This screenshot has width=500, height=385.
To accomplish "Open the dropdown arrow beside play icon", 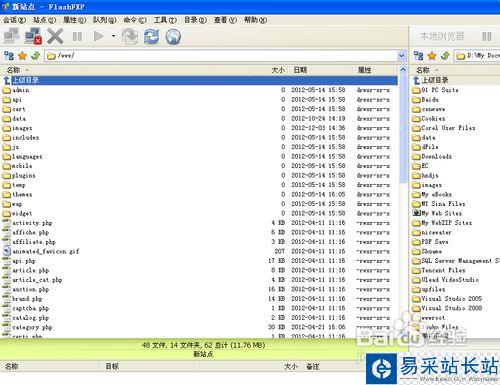I will tap(113, 36).
